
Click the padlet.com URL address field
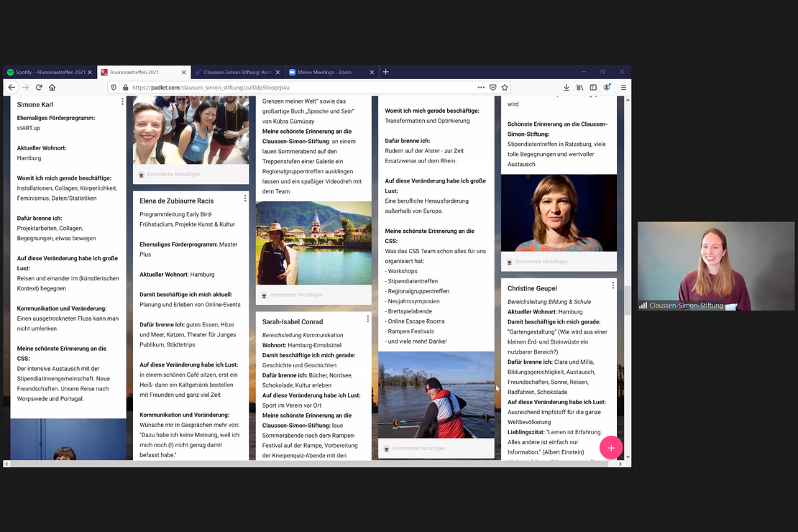[x=288, y=87]
